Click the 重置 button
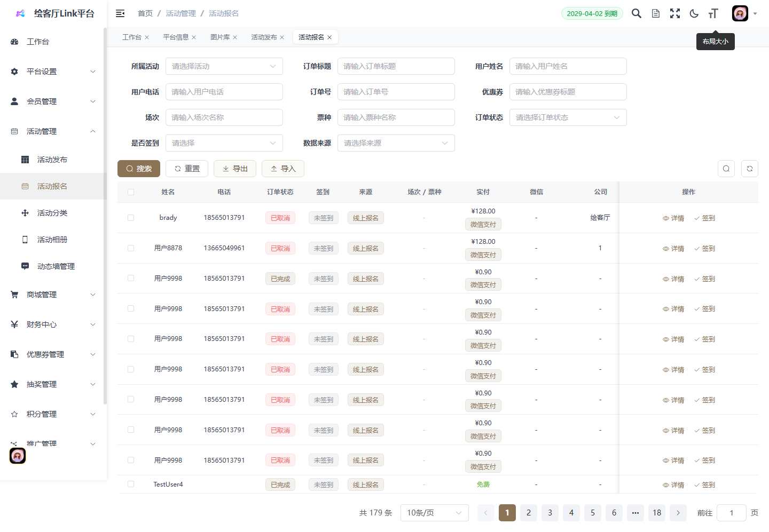 click(187, 169)
